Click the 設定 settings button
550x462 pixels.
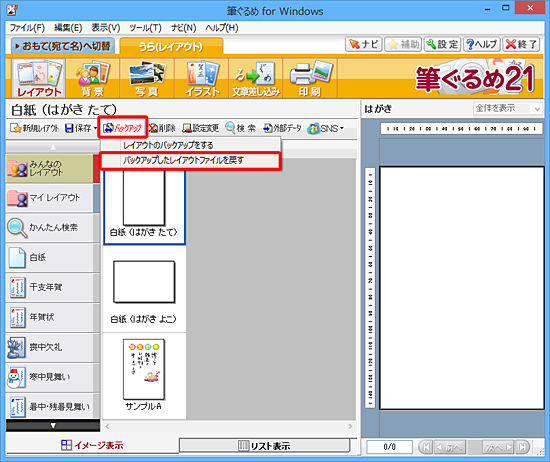pyautogui.click(x=442, y=45)
